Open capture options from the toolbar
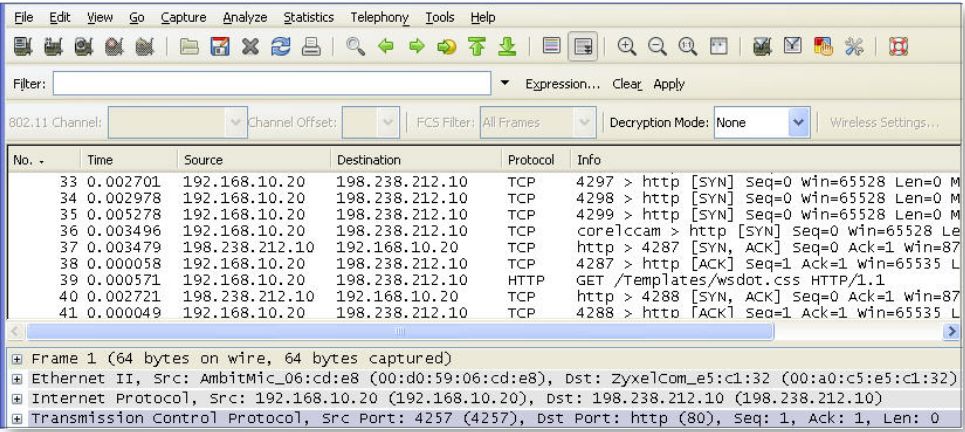The image size is (965, 432). pyautogui.click(x=54, y=47)
